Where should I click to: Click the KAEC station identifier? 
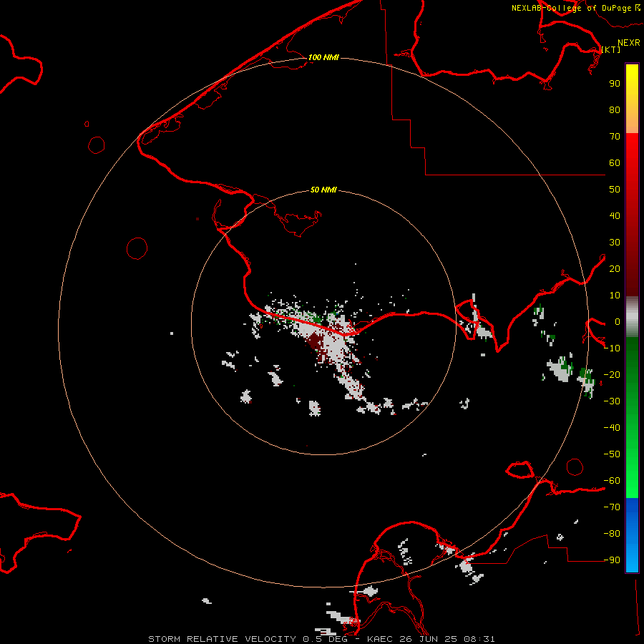pos(380,639)
